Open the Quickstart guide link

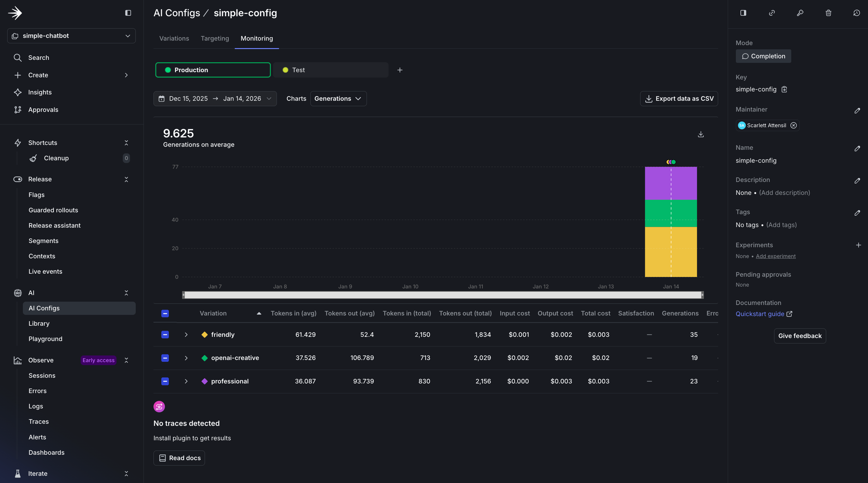click(764, 314)
